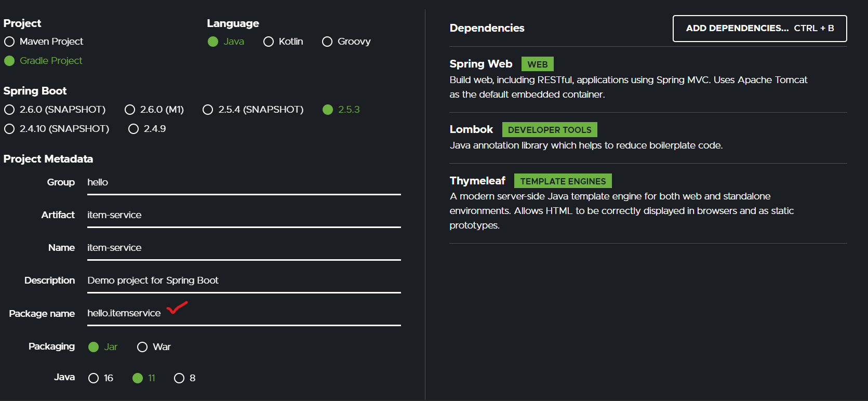Select Spring Boot version 2.4.9
868x401 pixels.
[147, 129]
